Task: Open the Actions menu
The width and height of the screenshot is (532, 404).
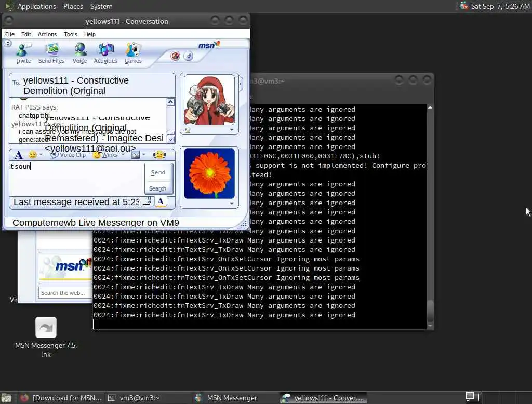Action: tap(47, 34)
